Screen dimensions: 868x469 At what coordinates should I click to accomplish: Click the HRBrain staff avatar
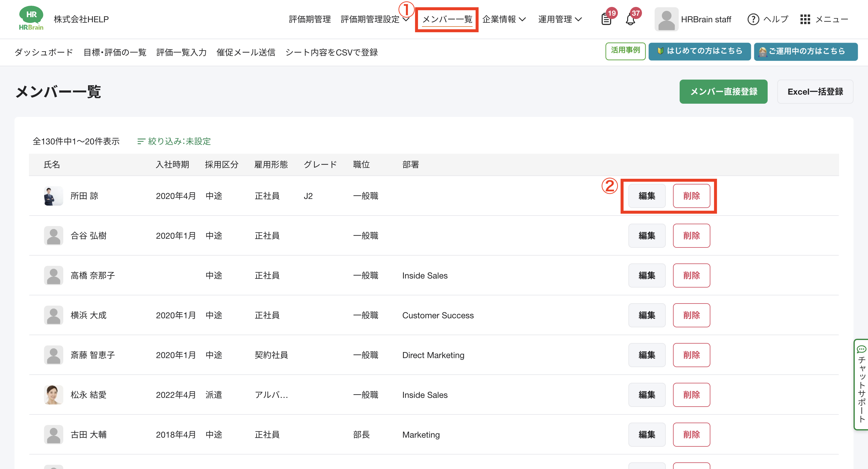[666, 20]
